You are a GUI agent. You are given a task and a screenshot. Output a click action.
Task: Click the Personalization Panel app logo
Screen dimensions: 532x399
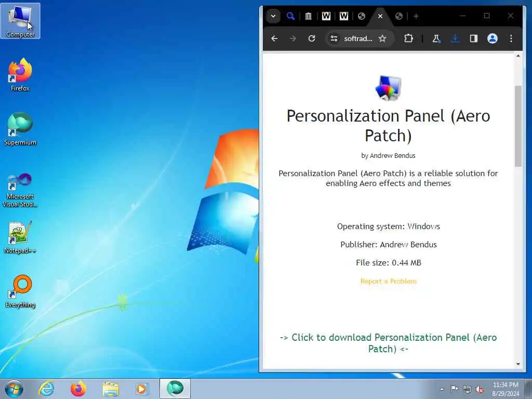(x=389, y=88)
